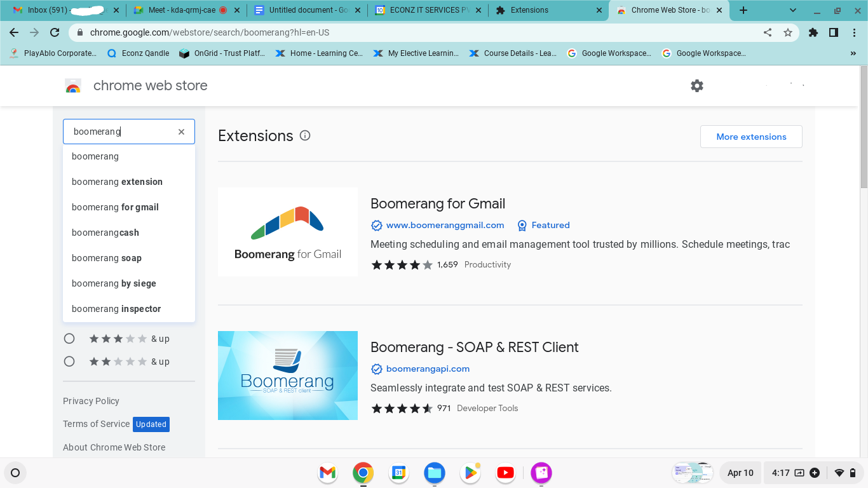The image size is (868, 488).
Task: Choose the 'boomerang for gmail' suggestion
Action: tap(129, 207)
